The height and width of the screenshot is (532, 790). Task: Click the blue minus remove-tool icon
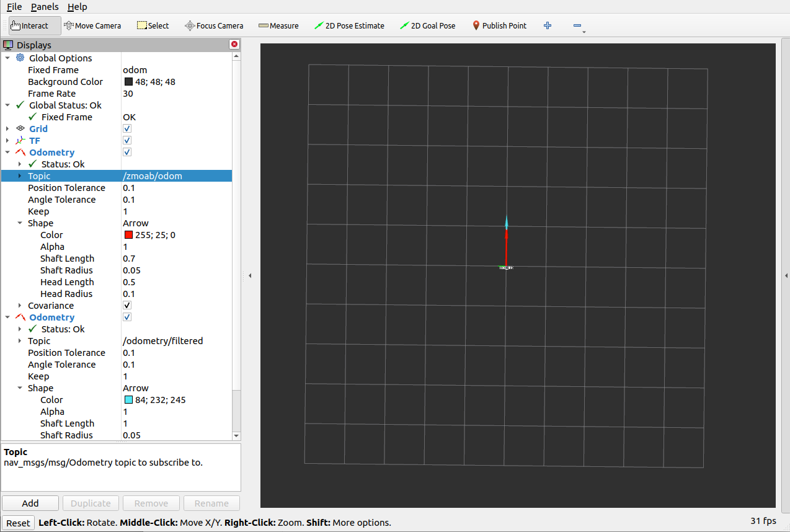[577, 25]
